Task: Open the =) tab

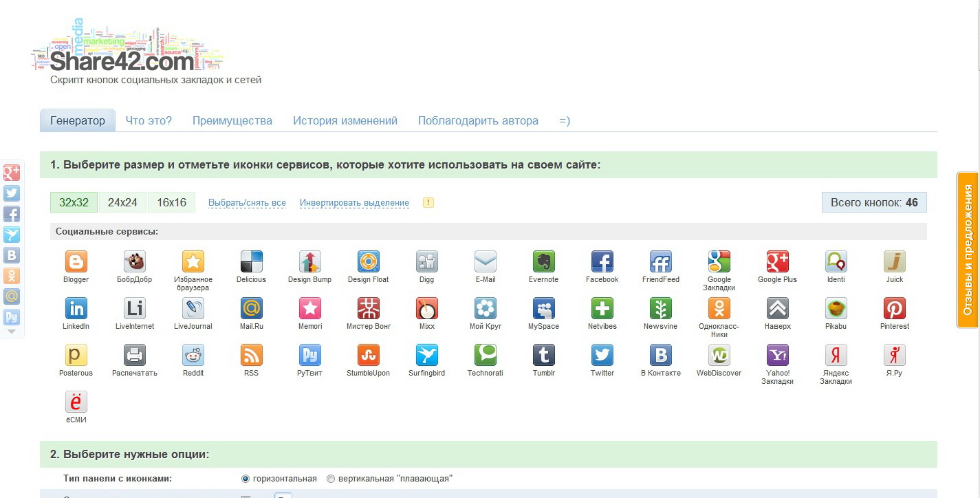Action: pos(565,120)
